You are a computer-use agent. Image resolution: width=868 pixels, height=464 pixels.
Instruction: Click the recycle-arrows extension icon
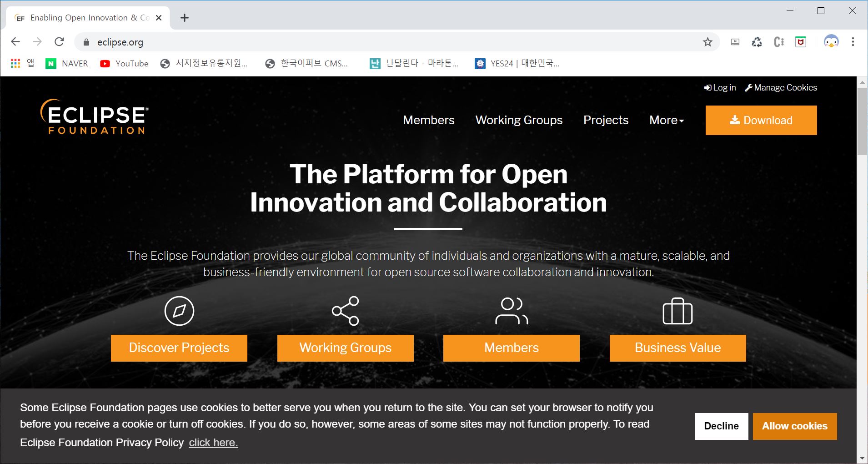point(757,42)
